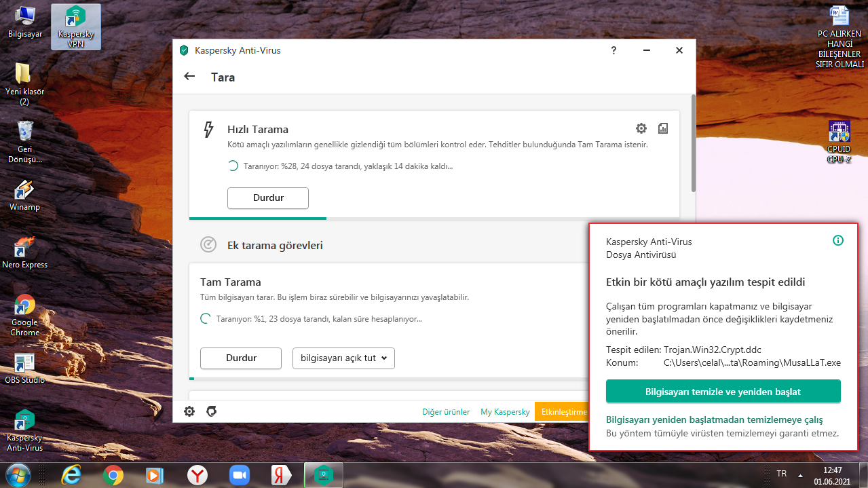Viewport: 868px width, 488px height.
Task: Click the Trojan.Win32.Crypt.ddc detection name
Action: (x=713, y=350)
